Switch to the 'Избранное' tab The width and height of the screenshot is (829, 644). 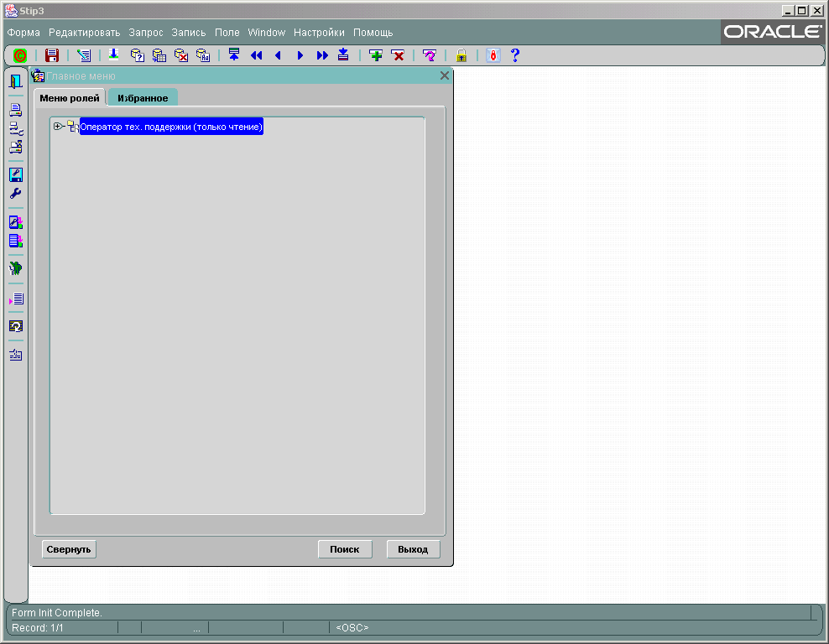coord(143,98)
